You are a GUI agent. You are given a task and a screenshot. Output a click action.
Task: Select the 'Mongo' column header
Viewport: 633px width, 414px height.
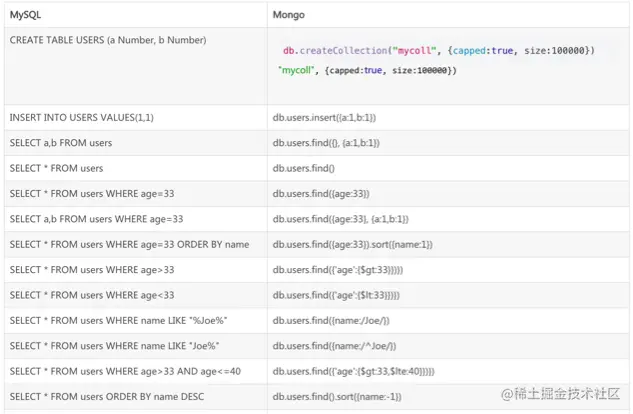pyautogui.click(x=448, y=15)
